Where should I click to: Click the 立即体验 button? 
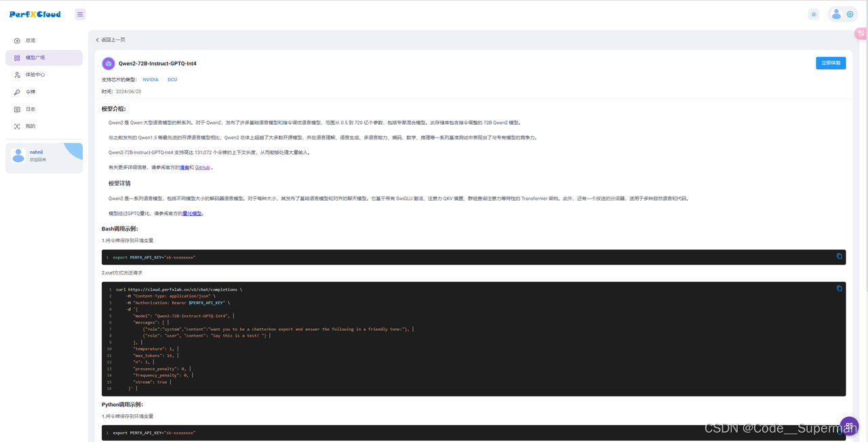tap(831, 63)
